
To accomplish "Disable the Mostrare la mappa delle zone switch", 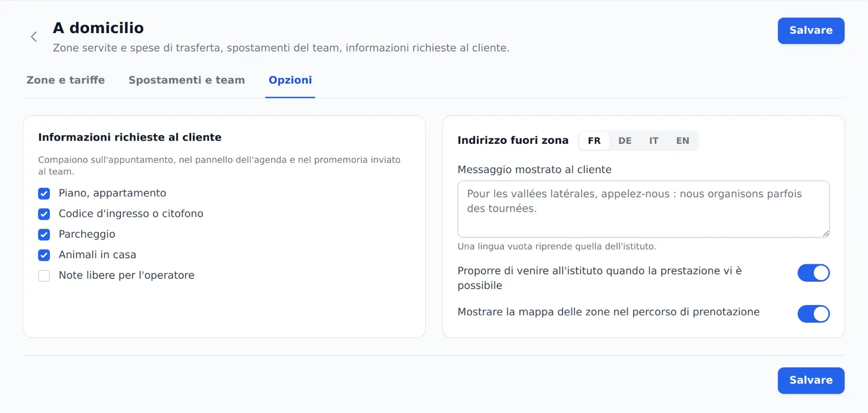I will [x=813, y=314].
